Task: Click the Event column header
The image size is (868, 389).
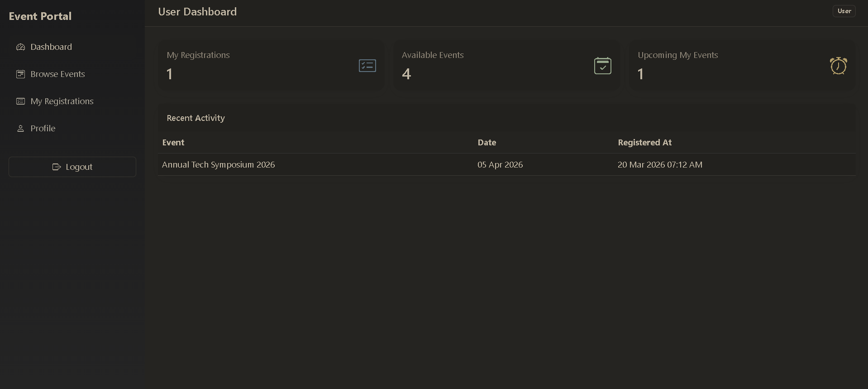Action: [x=173, y=143]
